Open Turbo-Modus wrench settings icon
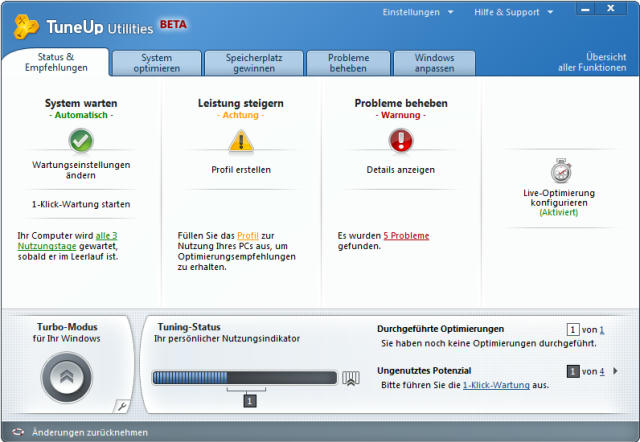The width and height of the screenshot is (640, 442). click(121, 406)
